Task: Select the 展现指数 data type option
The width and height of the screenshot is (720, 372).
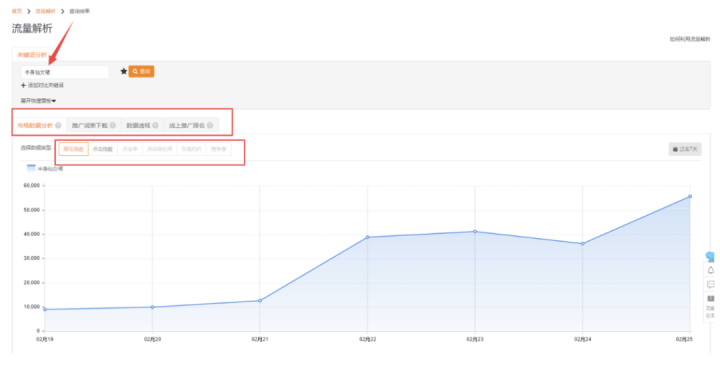Action: (73, 149)
